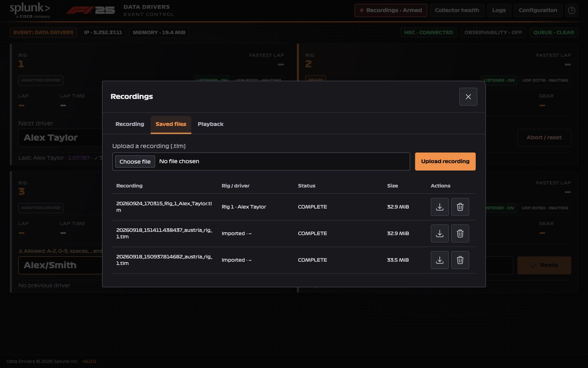Image resolution: width=588 pixels, height=368 pixels.
Task: Click the 33.5 MiB size value
Action: (x=398, y=260)
